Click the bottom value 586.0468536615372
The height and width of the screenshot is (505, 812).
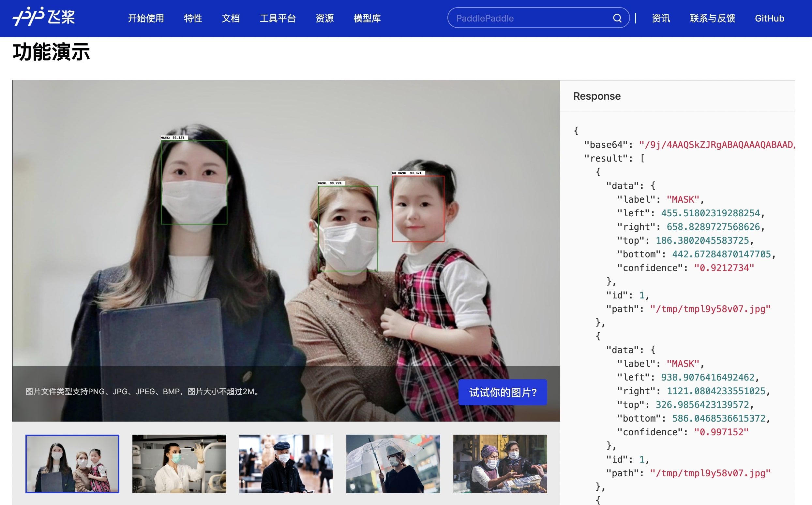(x=718, y=418)
